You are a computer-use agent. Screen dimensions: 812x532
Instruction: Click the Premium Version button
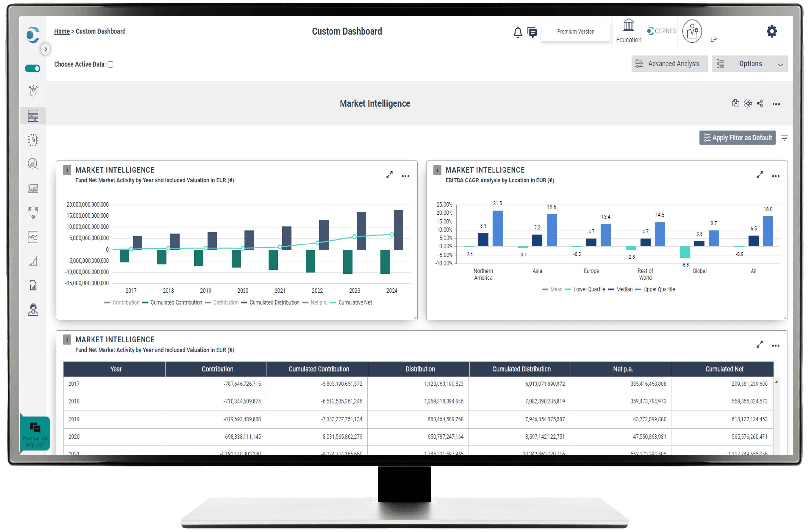(576, 31)
